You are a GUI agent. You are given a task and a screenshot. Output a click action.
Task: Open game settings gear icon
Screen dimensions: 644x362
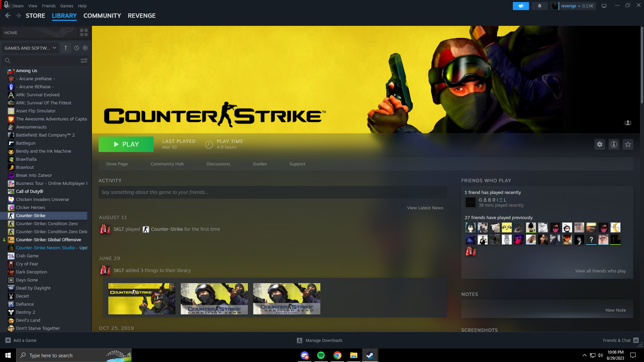tap(599, 144)
